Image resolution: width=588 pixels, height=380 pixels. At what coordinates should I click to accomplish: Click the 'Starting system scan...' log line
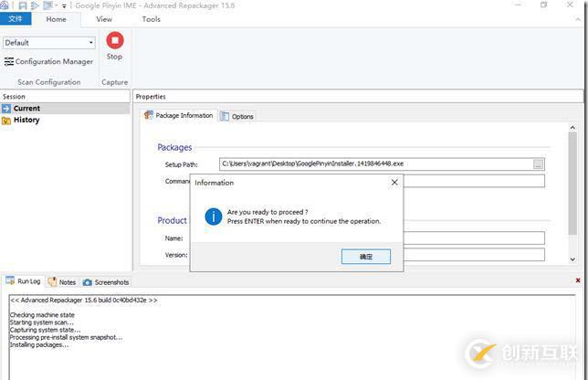(x=42, y=322)
